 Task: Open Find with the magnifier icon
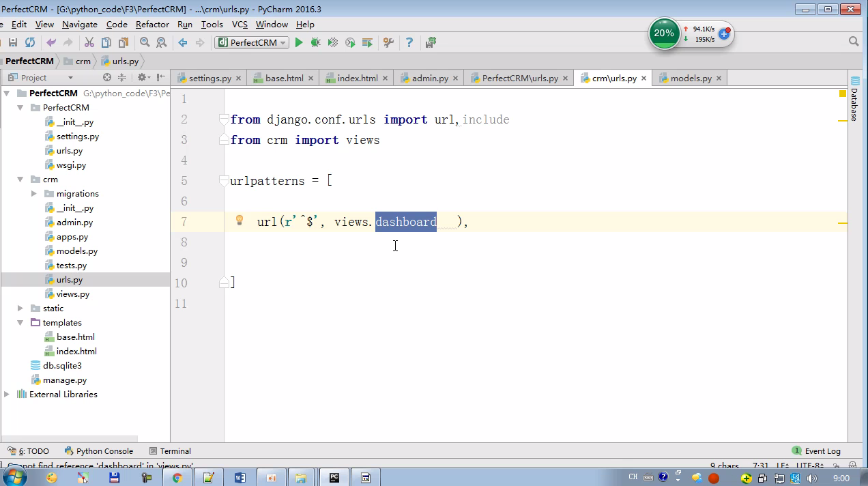145,42
